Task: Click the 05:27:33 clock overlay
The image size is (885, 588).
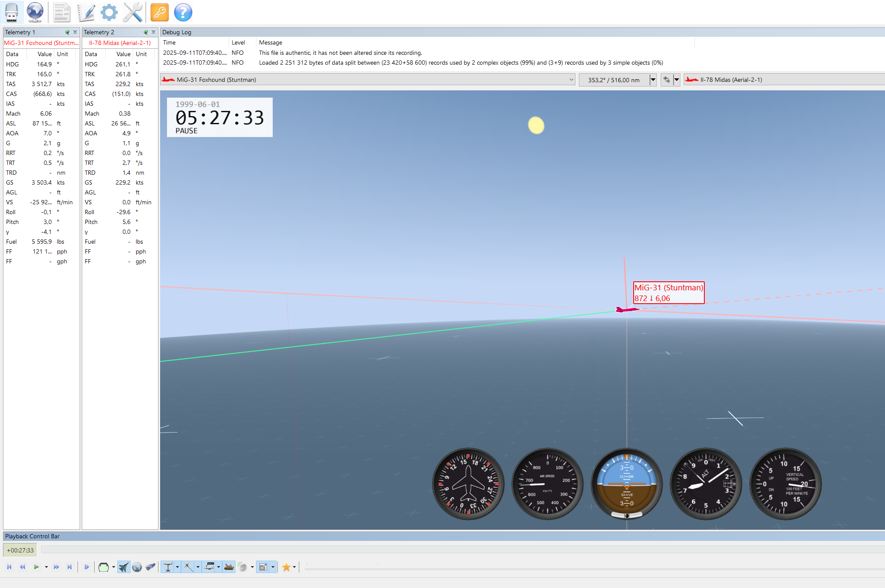Action: click(220, 117)
